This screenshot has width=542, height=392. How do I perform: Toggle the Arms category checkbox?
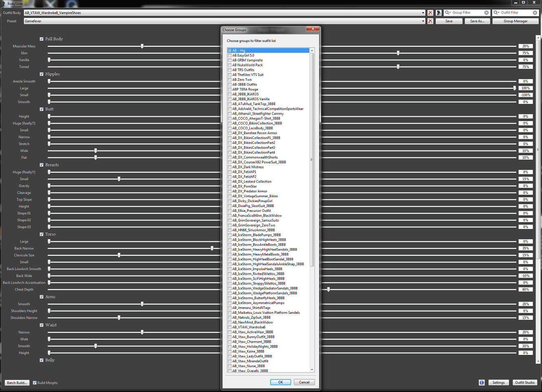pos(42,297)
